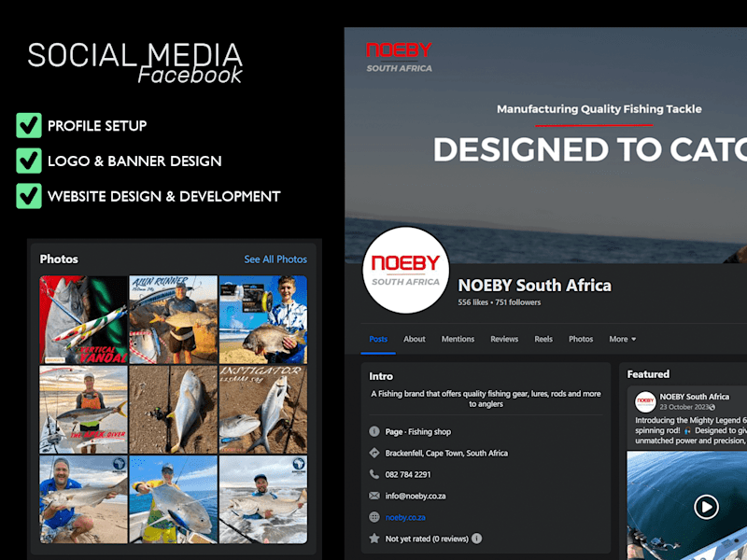Image resolution: width=747 pixels, height=560 pixels.
Task: Click the 23 October 2023 post date
Action: (x=684, y=407)
